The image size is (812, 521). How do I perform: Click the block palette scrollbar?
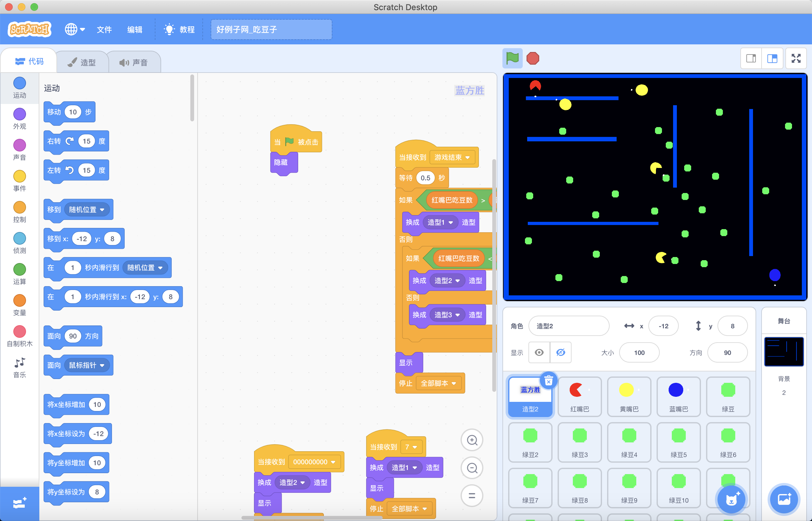pyautogui.click(x=192, y=98)
